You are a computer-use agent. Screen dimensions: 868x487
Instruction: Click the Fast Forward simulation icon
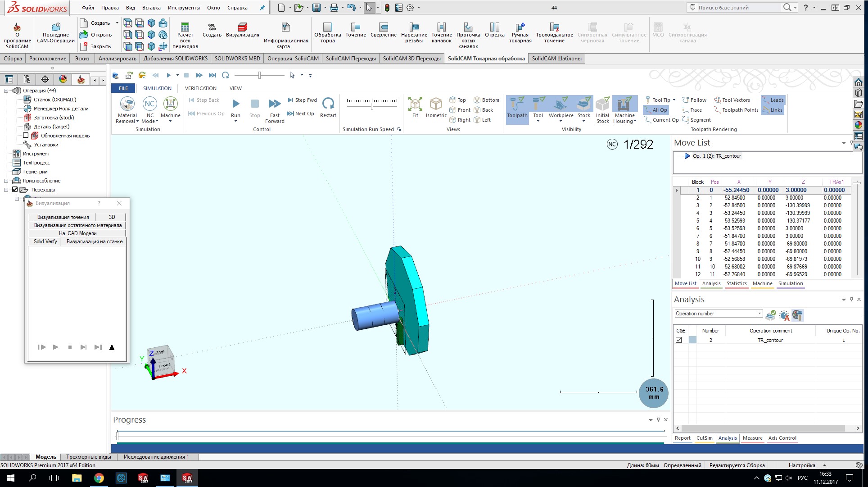[x=274, y=104]
